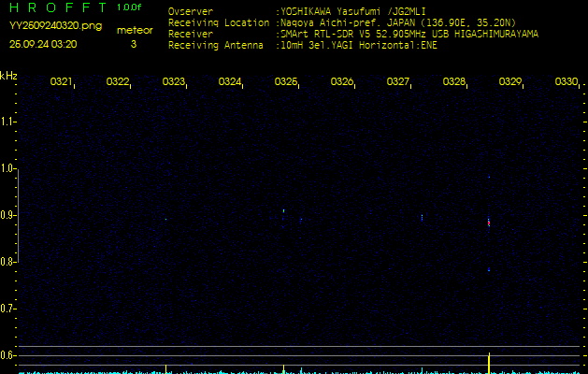Click the HROFFT program title
Image resolution: width=588 pixels, height=374 pixels.
click(x=58, y=7)
